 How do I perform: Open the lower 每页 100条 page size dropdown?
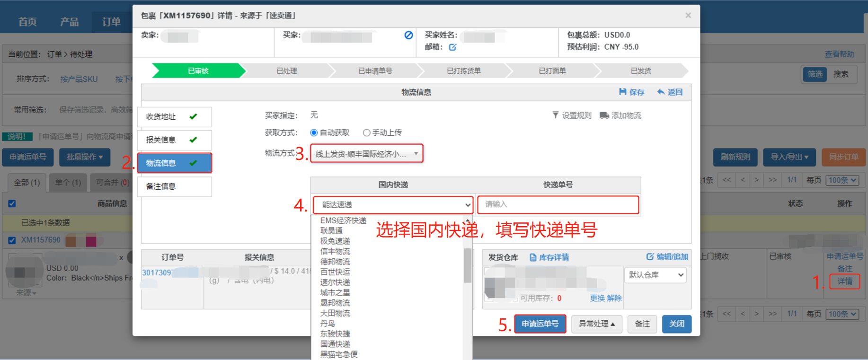(x=842, y=314)
